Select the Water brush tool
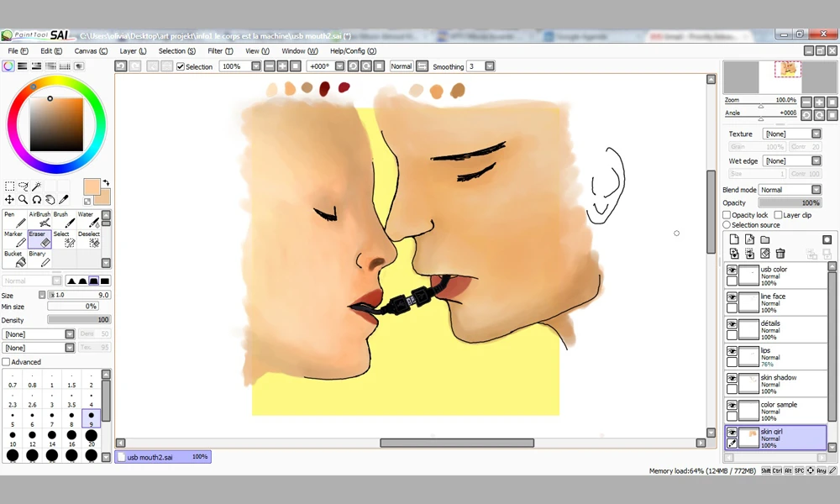 pos(87,220)
